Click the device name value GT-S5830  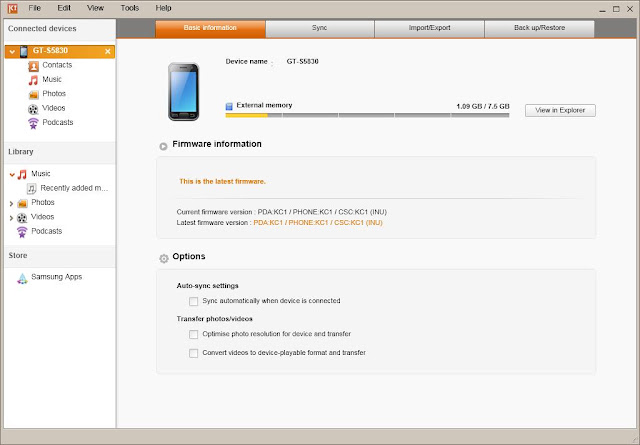[x=302, y=62]
